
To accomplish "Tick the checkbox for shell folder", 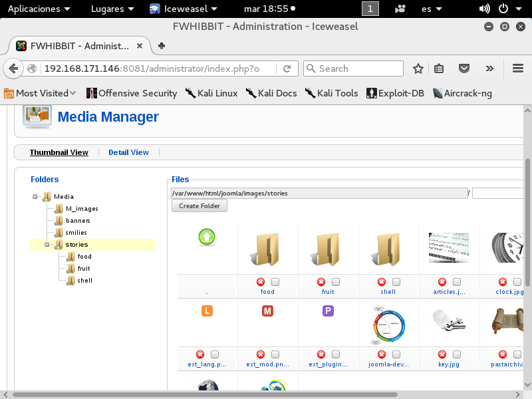I will tap(396, 282).
